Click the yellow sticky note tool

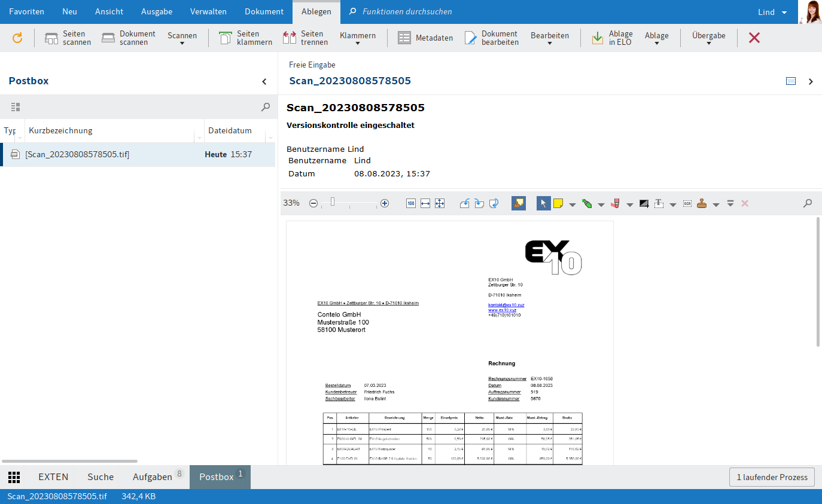(558, 203)
